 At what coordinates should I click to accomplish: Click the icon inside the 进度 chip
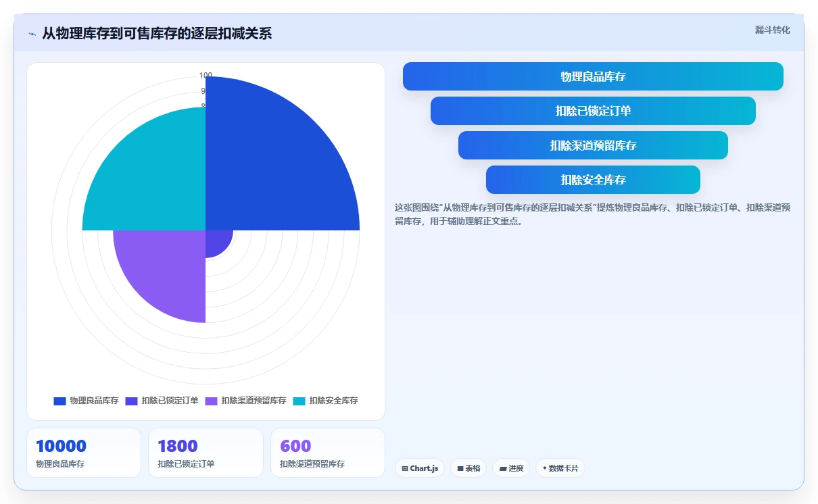(503, 468)
